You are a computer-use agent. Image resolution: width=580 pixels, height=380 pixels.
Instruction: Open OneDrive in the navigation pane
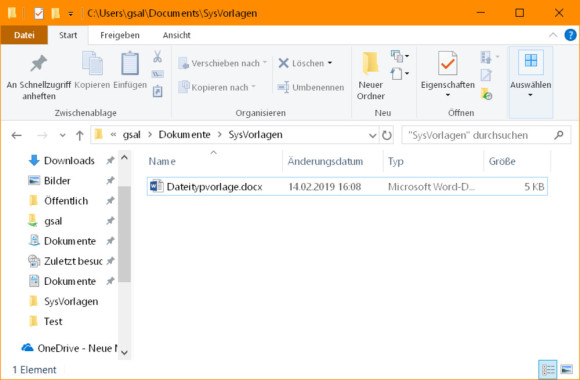coord(69,348)
